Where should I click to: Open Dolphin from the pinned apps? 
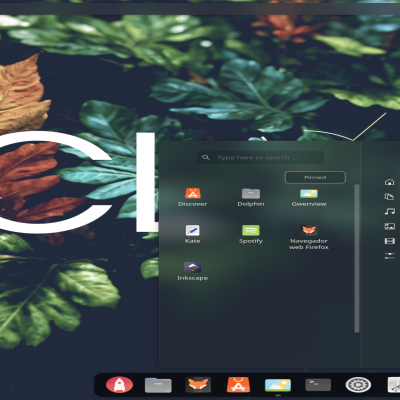[251, 197]
